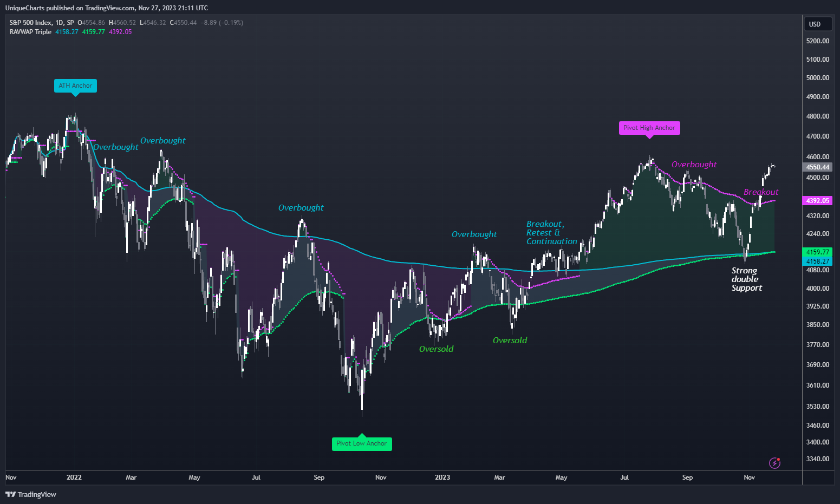Click the RAVWAP Triple indicator name
Screen dimensions: 840x504
(x=30, y=32)
